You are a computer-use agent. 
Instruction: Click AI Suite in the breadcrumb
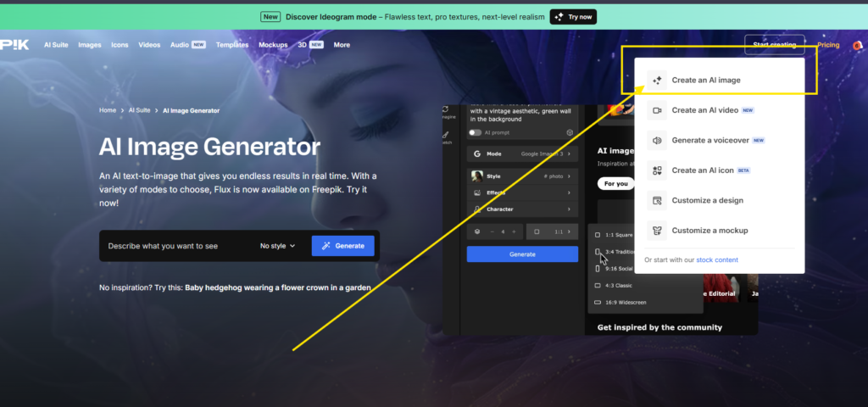pos(140,111)
